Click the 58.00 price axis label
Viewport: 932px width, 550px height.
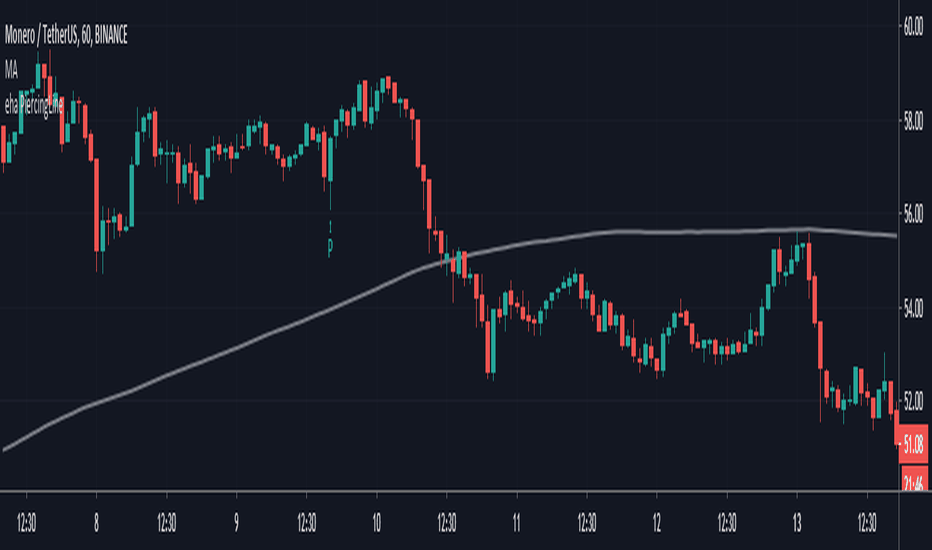pos(913,122)
